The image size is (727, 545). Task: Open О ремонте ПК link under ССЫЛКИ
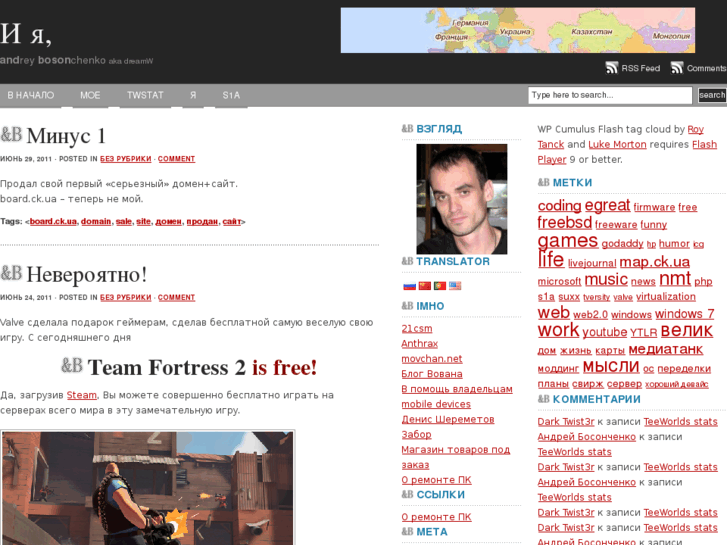click(x=436, y=517)
